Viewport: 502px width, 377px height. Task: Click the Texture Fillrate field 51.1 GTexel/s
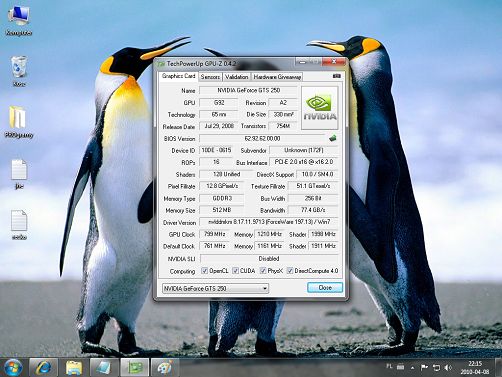313,186
